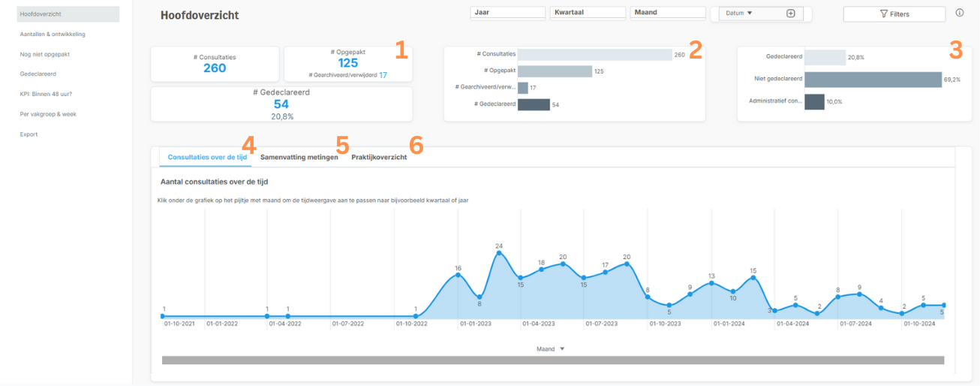Click the info icon beside Filters

[x=960, y=13]
